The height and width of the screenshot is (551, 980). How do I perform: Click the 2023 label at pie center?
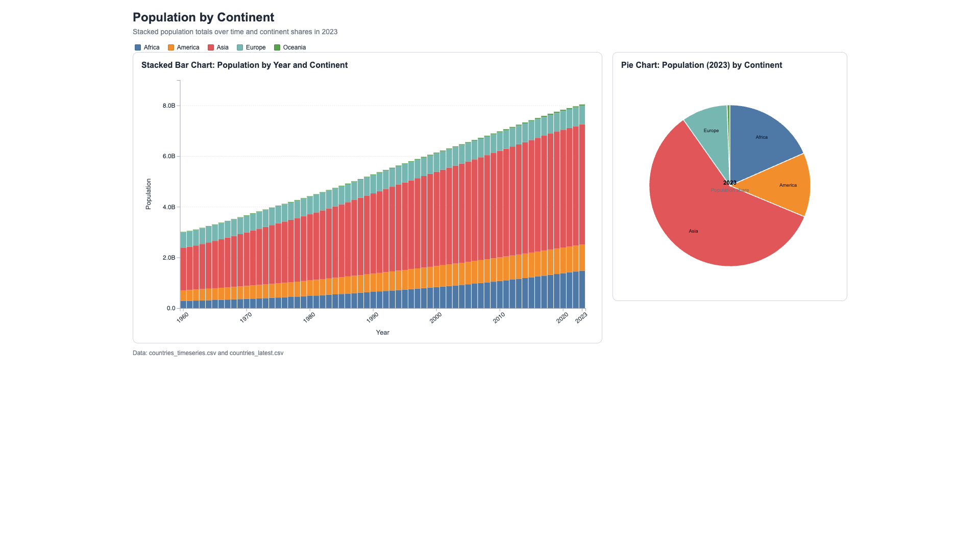730,183
